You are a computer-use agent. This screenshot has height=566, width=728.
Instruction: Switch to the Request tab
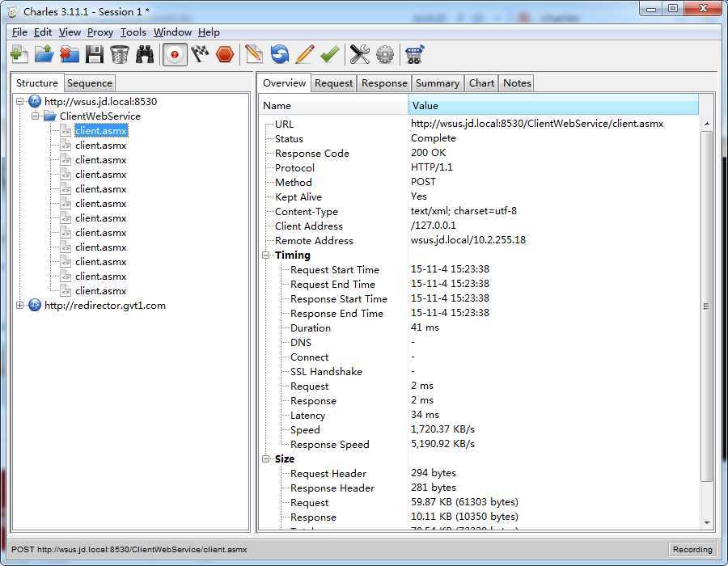(x=333, y=83)
